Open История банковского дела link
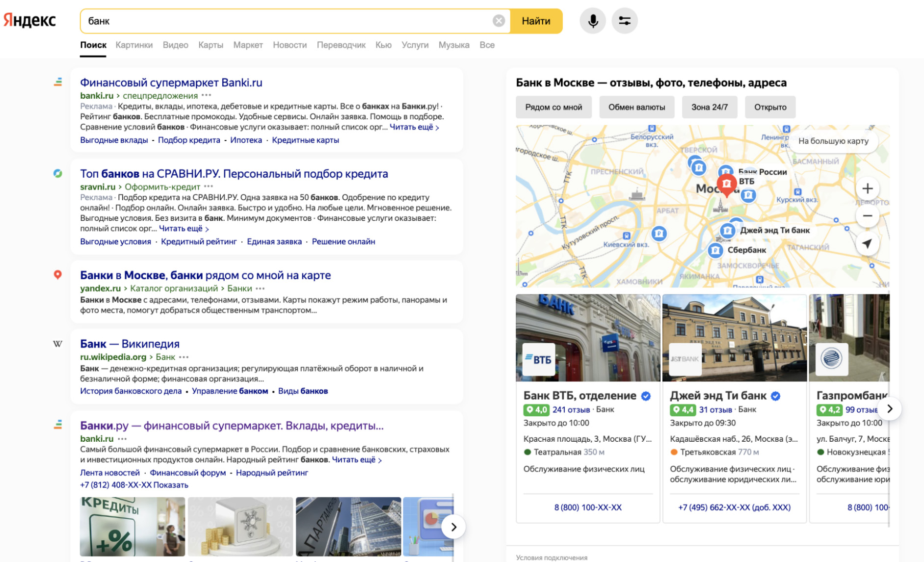Image resolution: width=924 pixels, height=562 pixels. [x=131, y=391]
